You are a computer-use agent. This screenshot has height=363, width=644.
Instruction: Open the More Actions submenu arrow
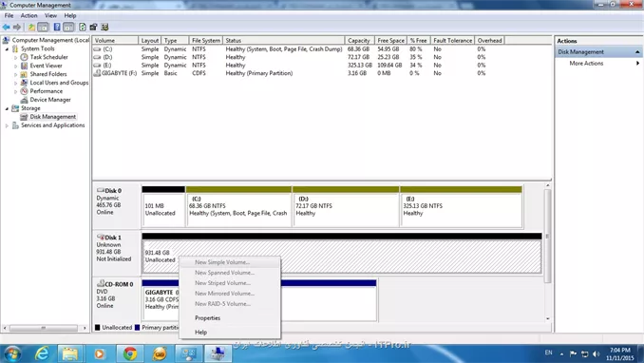point(638,64)
